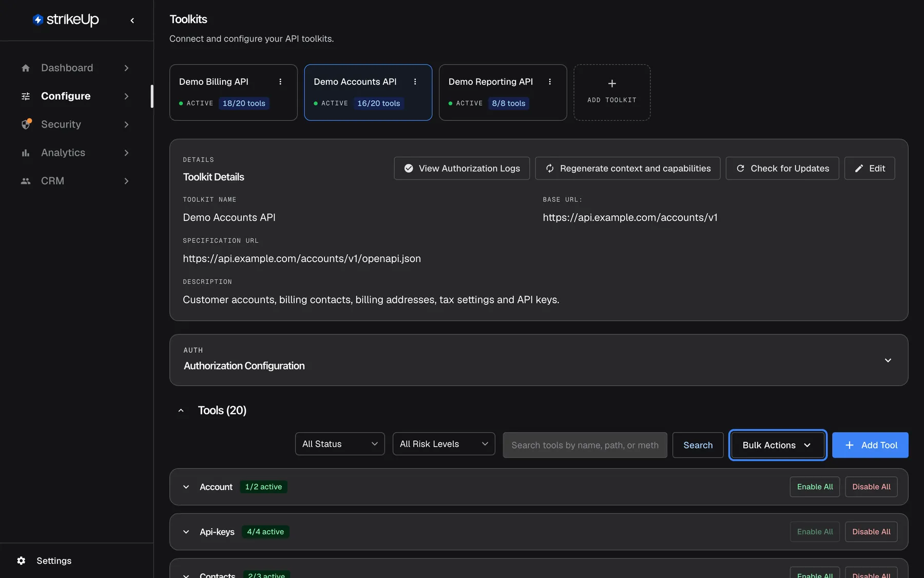The height and width of the screenshot is (578, 924).
Task: Click the Configure sliders icon
Action: tap(26, 96)
